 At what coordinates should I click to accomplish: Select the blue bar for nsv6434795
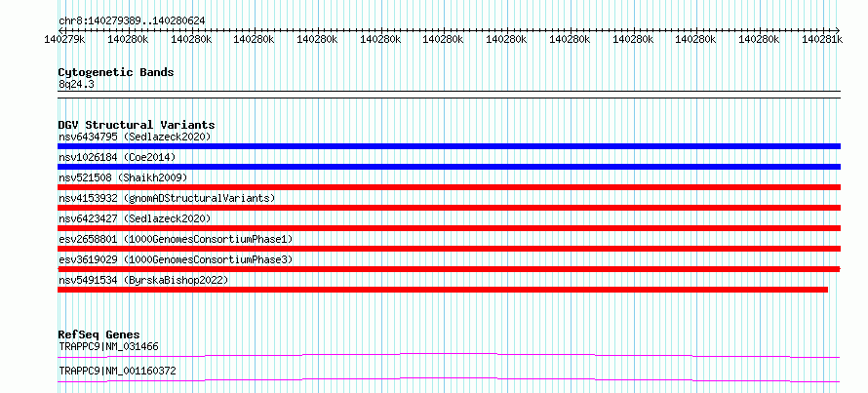[x=449, y=146]
